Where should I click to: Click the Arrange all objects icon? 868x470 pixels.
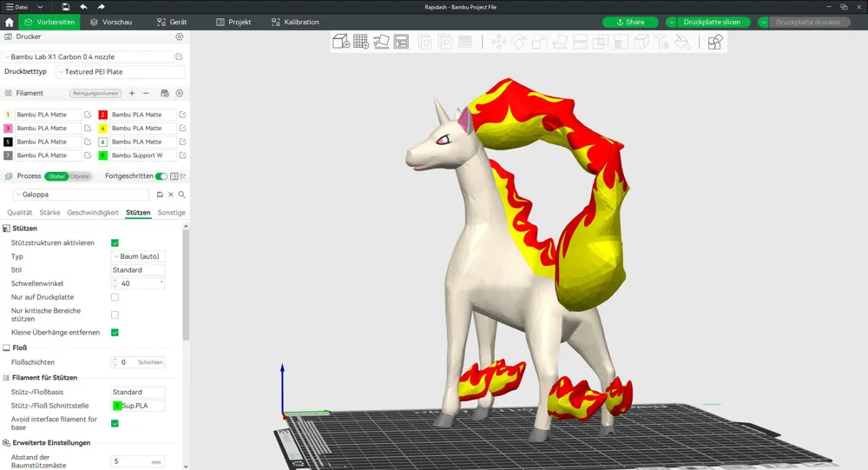click(x=401, y=42)
